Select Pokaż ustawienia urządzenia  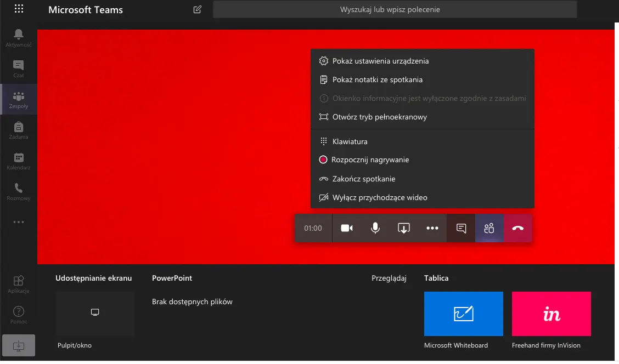point(380,61)
